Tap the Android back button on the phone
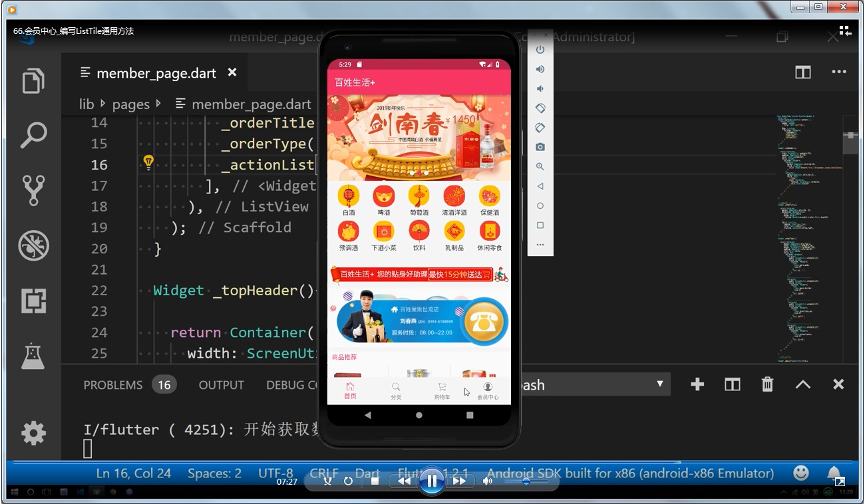The height and width of the screenshot is (504, 865). [368, 415]
